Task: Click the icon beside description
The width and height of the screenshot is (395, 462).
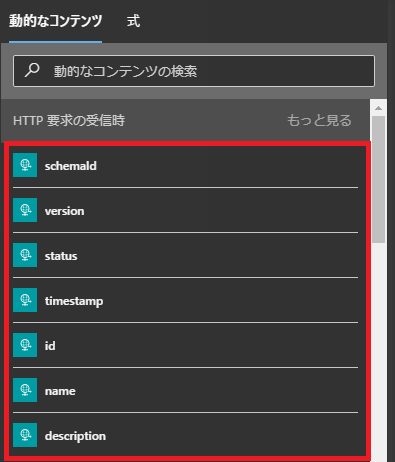Action: click(x=25, y=435)
